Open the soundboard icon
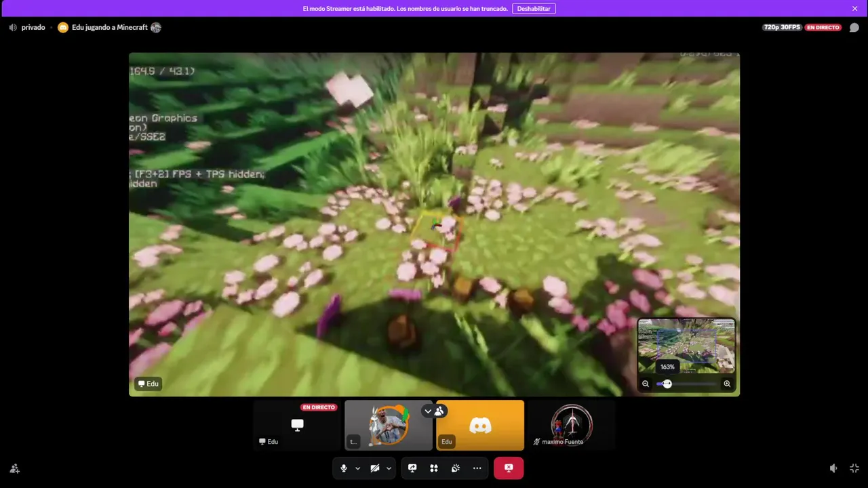This screenshot has width=868, height=488. click(456, 468)
